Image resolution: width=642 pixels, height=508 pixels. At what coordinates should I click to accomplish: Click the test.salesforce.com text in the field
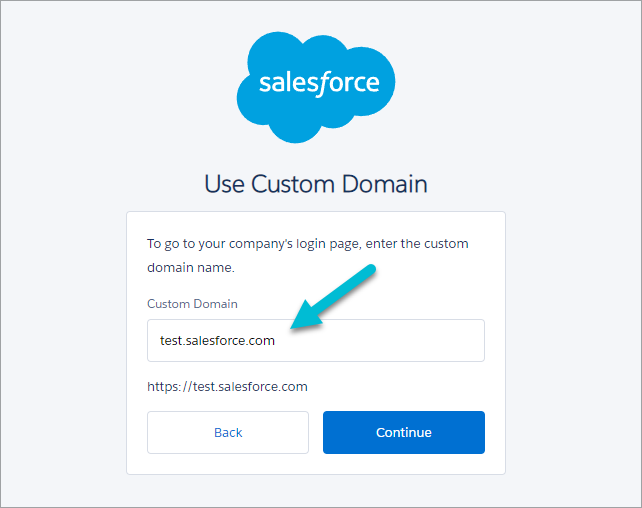click(x=217, y=341)
